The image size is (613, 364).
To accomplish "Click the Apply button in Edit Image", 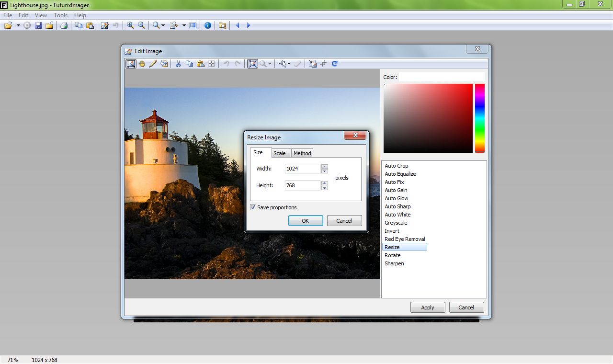I will coord(428,307).
